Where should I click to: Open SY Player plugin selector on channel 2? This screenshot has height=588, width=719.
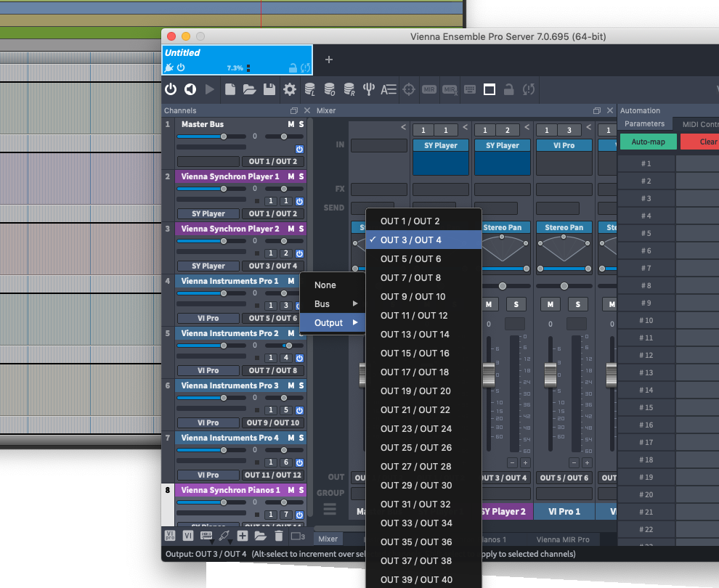208,213
